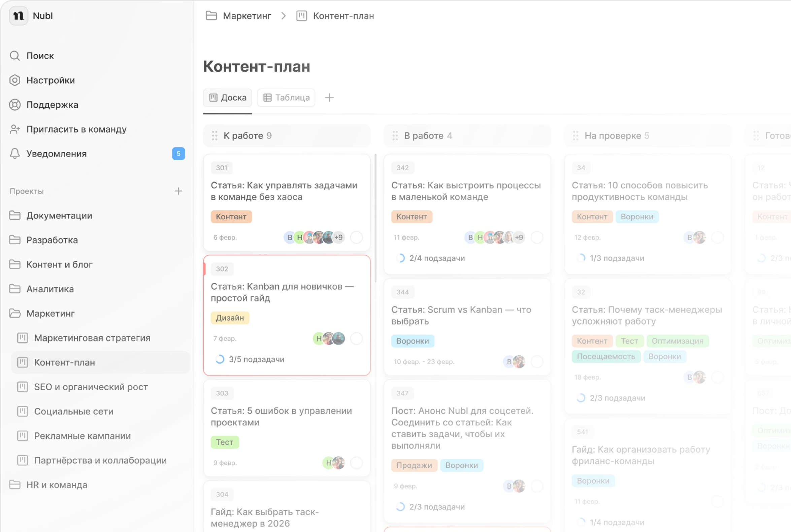The height and width of the screenshot is (532, 791).
Task: Click the Nubl logo icon
Action: click(x=18, y=15)
